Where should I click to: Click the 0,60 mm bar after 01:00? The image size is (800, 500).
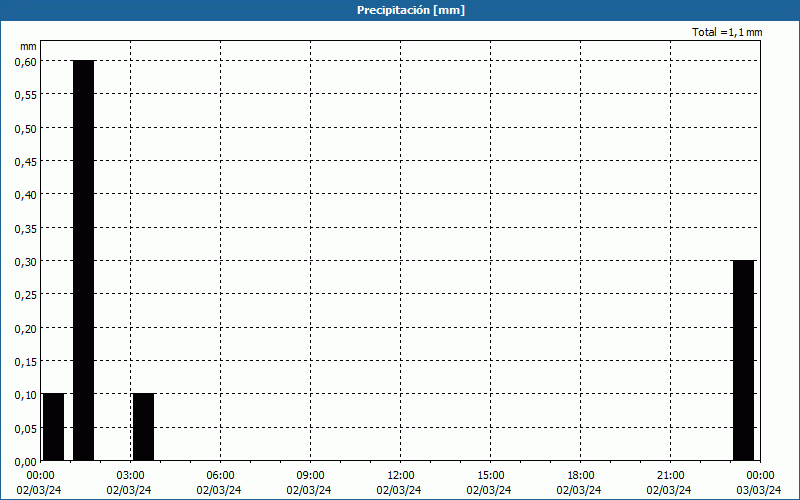84,260
